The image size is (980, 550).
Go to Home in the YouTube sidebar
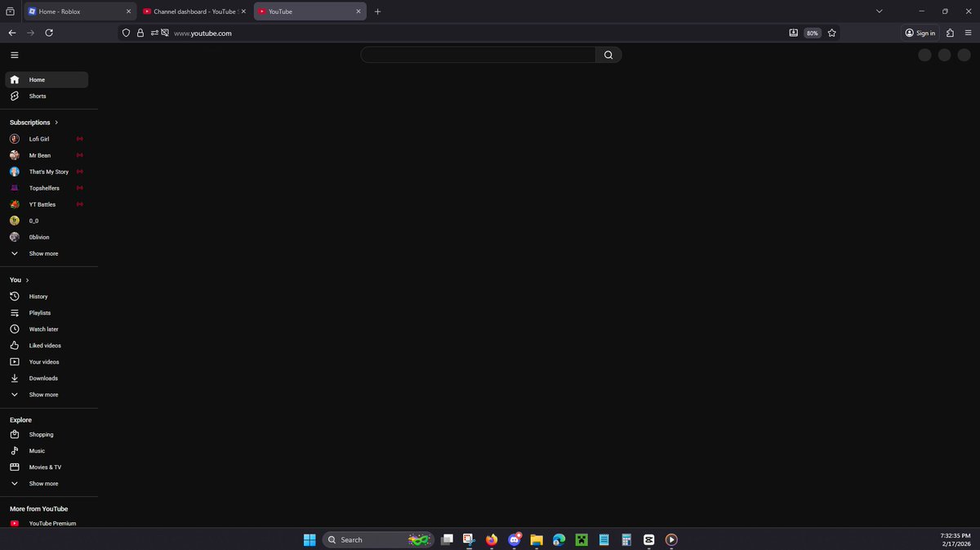(47, 80)
